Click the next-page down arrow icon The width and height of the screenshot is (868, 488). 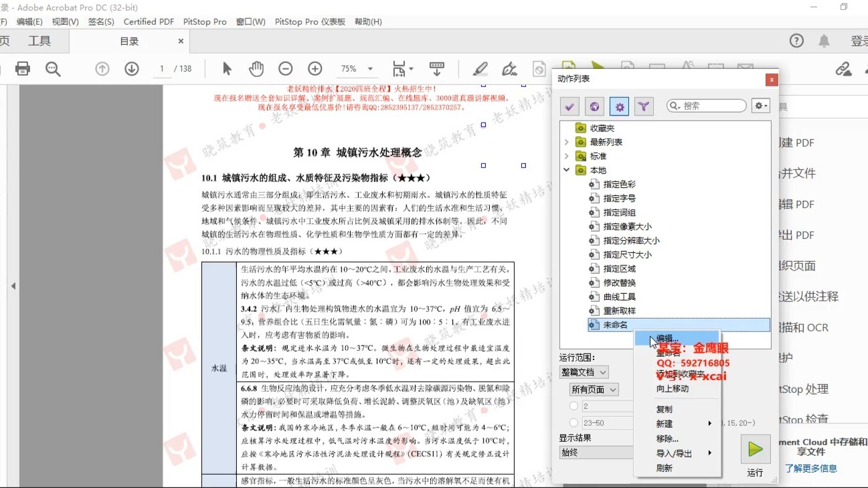pyautogui.click(x=131, y=68)
